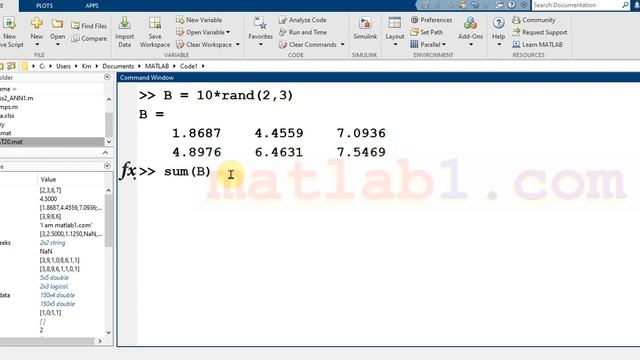
Task: Click MATLAB in the address path
Action: click(157, 66)
